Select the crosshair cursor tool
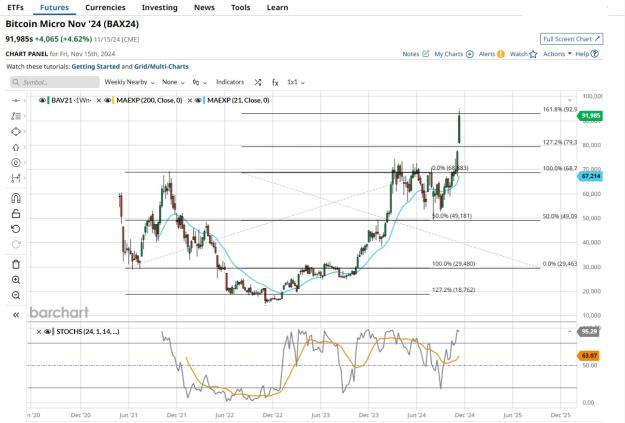This screenshot has height=423, width=625. [x=16, y=100]
